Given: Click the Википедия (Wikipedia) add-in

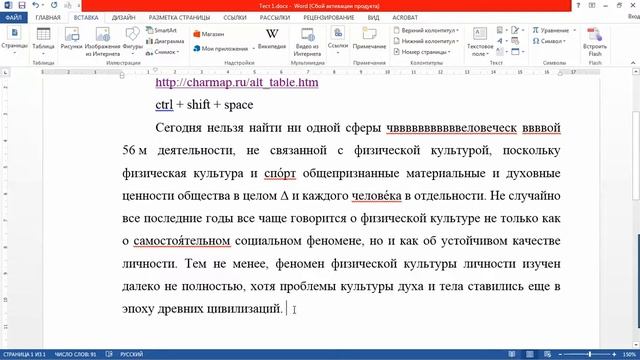Looking at the screenshot, I should point(272,39).
